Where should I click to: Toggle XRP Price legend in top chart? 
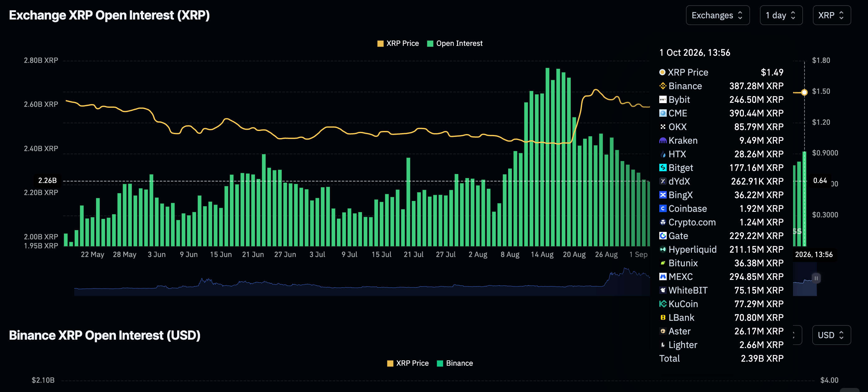[x=398, y=43]
